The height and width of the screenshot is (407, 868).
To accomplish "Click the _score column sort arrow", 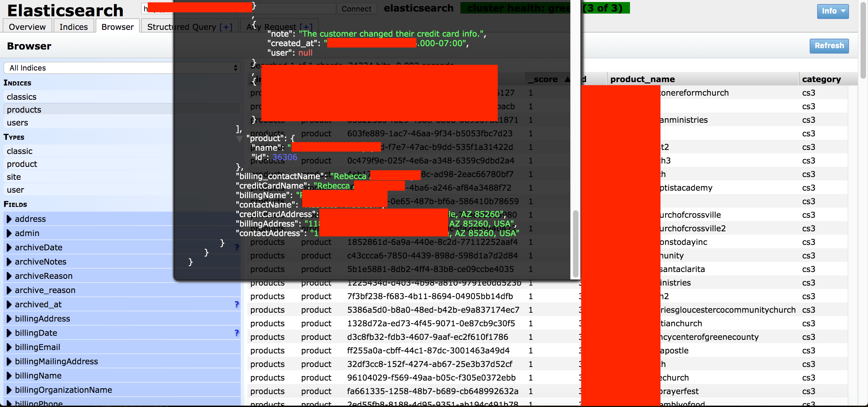I will [x=567, y=79].
